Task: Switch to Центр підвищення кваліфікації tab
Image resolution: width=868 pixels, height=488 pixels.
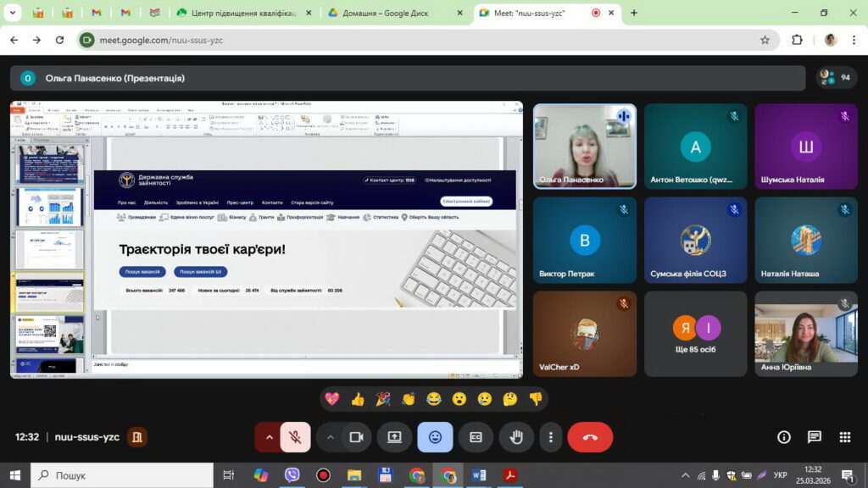Action: tap(242, 13)
